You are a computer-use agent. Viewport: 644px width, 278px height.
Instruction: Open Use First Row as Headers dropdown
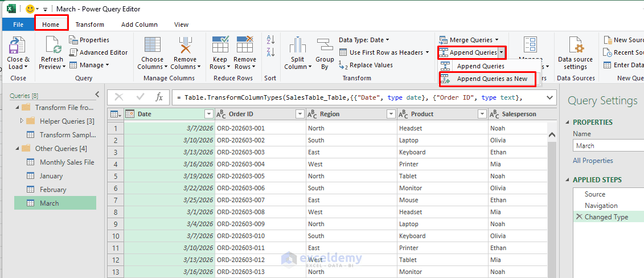click(427, 52)
